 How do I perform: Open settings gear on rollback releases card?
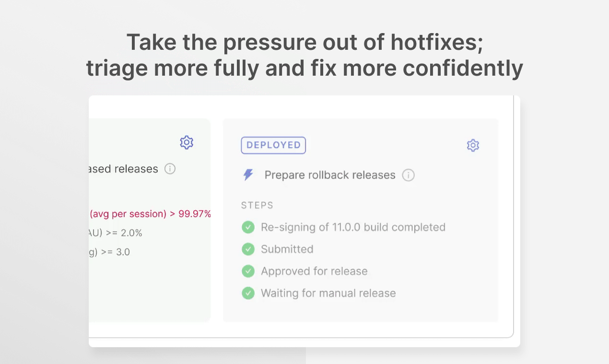473,146
